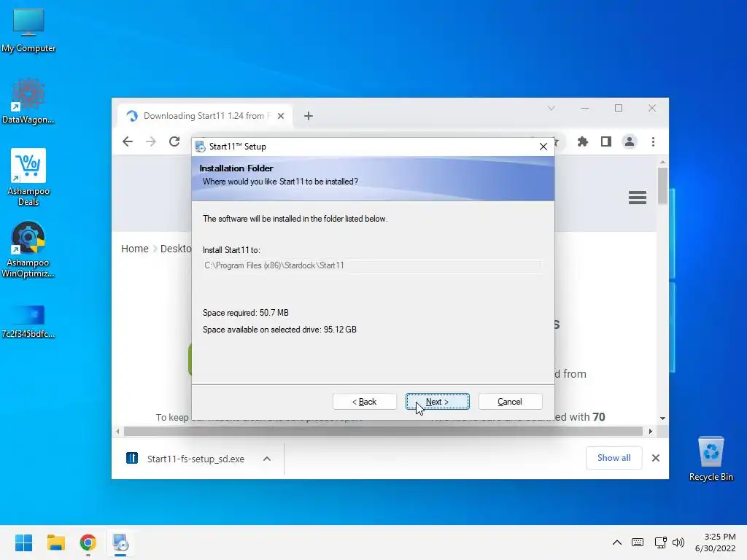This screenshot has width=747, height=560.
Task: Open Chrome tab search dropdown arrow
Action: [x=551, y=108]
